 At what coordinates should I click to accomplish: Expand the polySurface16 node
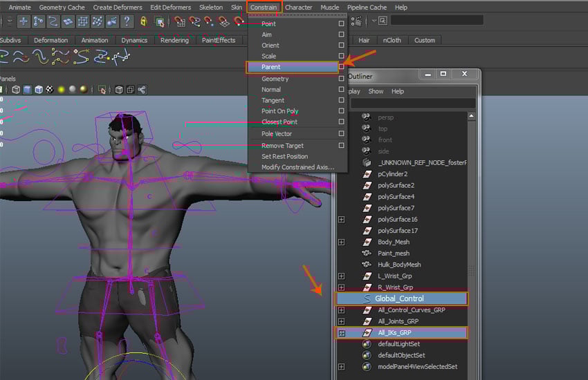(342, 220)
